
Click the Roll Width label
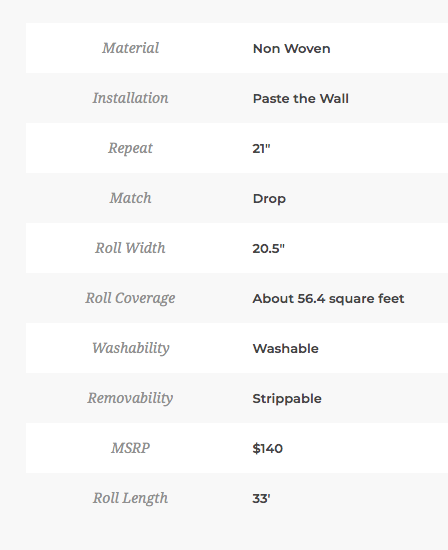(130, 248)
